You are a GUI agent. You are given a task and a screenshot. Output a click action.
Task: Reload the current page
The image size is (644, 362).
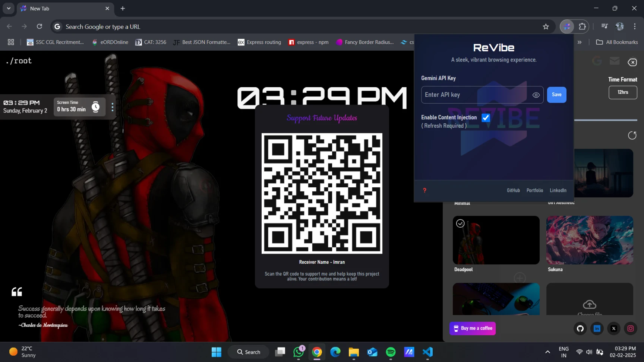coord(39,26)
